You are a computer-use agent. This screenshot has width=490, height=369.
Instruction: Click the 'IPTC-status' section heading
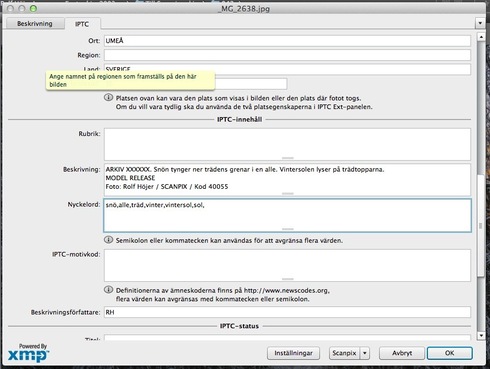[x=239, y=326]
